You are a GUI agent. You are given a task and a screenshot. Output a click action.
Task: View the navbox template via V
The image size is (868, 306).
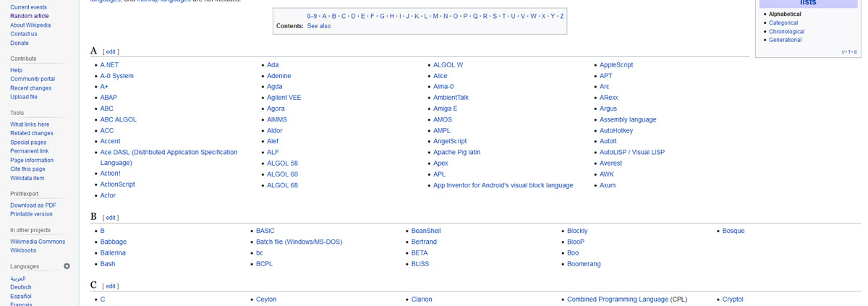[843, 52]
